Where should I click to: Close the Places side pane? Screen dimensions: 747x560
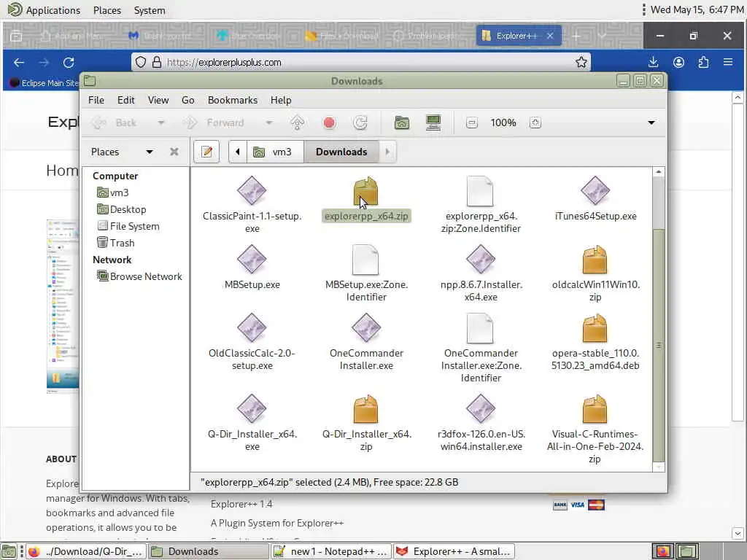pos(174,152)
